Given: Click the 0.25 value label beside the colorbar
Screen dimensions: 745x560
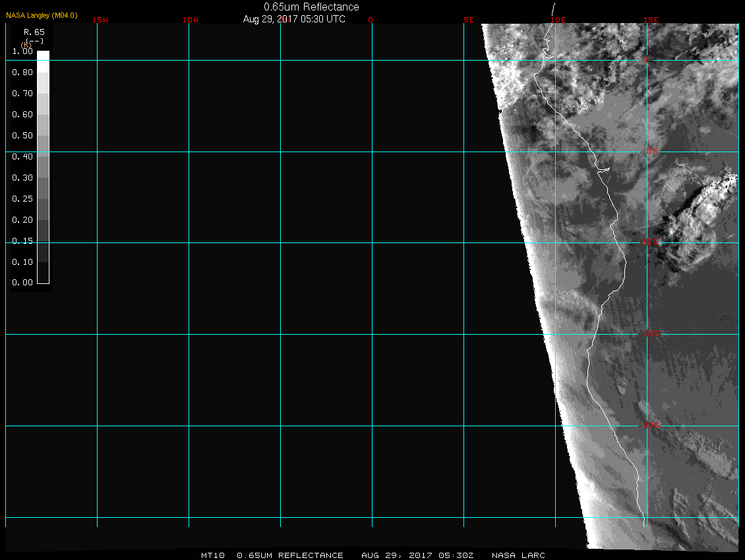Looking at the screenshot, I should tap(22, 199).
